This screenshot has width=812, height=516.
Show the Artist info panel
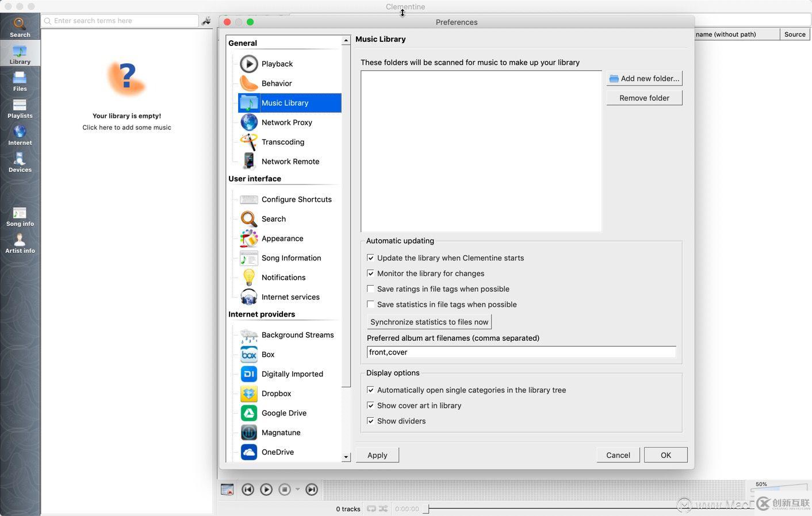point(20,243)
